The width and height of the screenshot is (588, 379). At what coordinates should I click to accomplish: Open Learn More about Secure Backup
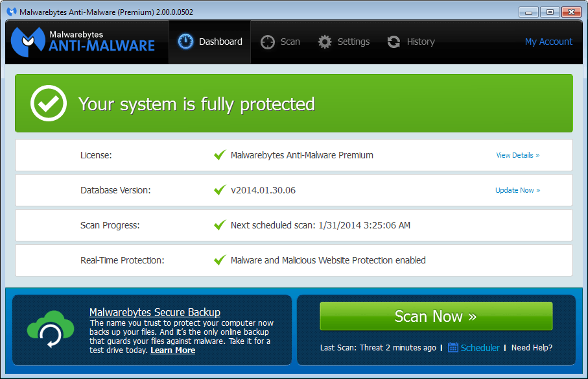pyautogui.click(x=172, y=350)
